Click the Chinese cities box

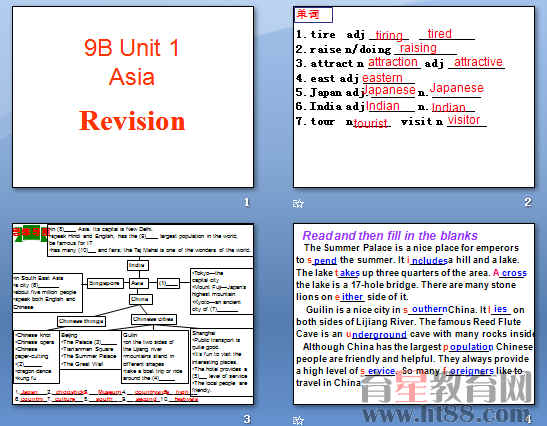[153, 319]
